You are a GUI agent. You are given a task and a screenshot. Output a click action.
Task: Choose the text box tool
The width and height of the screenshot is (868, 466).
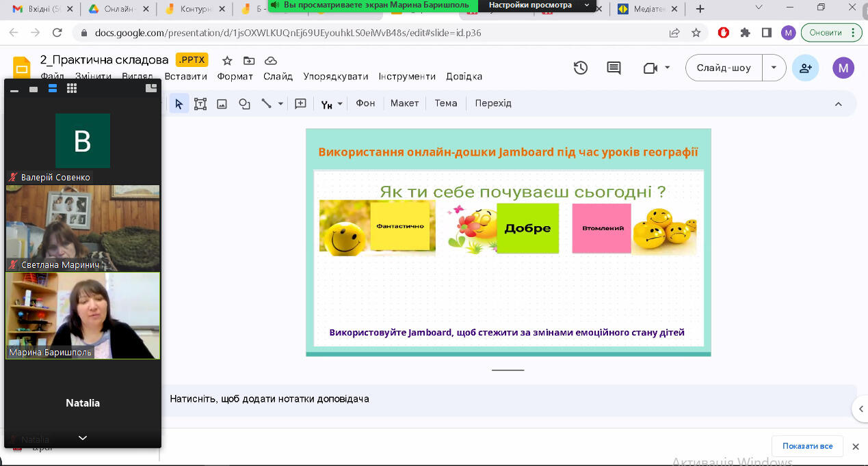point(200,104)
